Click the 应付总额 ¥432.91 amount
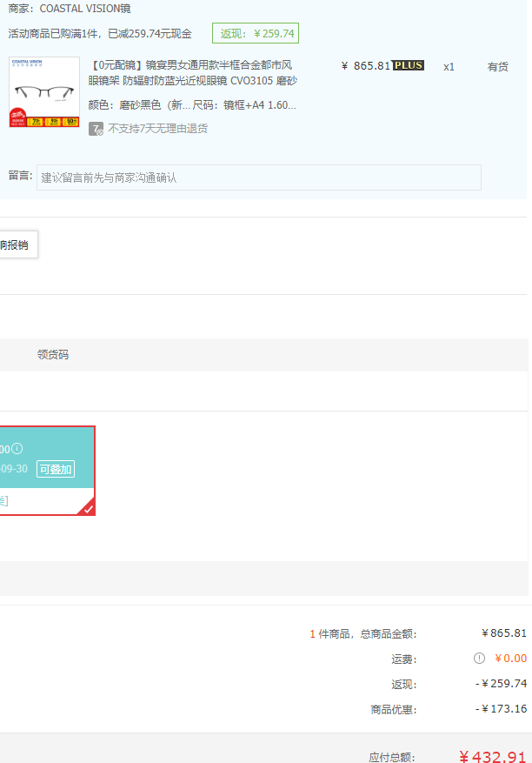 (493, 757)
